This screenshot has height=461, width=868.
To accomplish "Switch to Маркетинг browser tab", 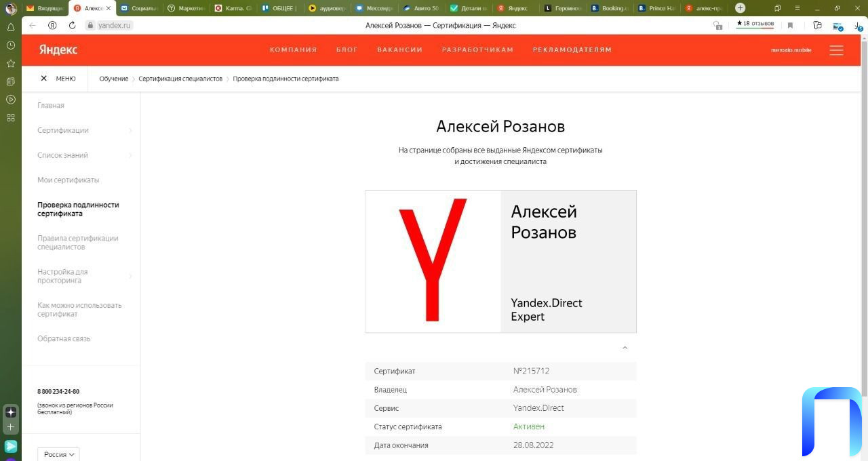I will pyautogui.click(x=186, y=8).
